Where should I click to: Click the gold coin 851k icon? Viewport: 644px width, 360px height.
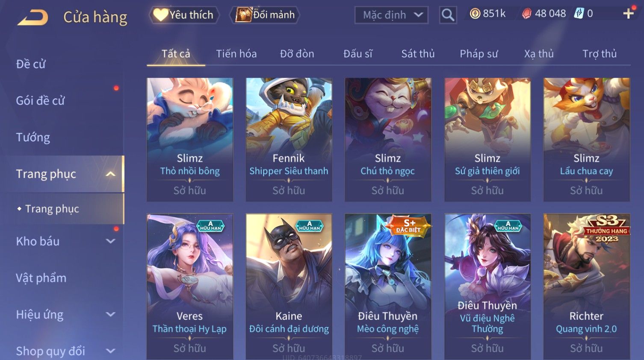pyautogui.click(x=475, y=14)
